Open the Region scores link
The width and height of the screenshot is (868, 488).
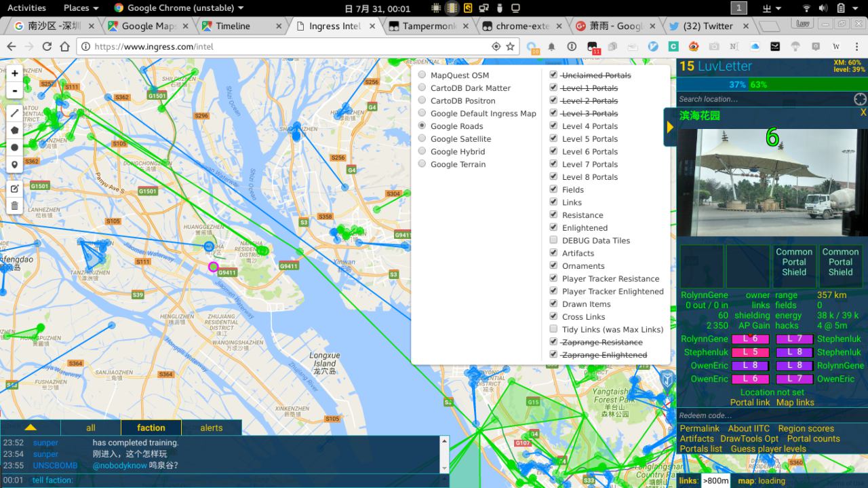[806, 428]
